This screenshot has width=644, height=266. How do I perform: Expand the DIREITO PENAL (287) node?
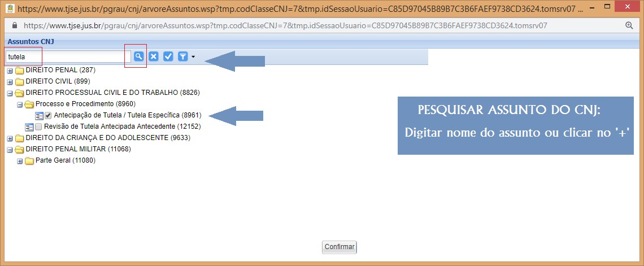10,71
